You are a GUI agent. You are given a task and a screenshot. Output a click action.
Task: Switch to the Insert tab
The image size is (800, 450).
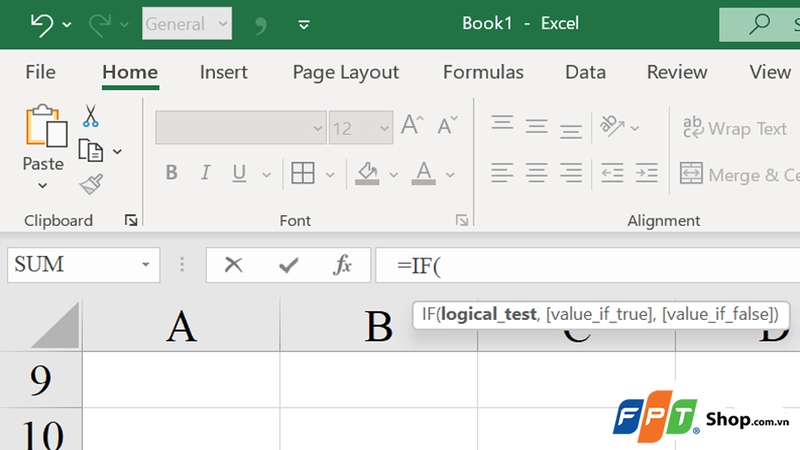tap(223, 72)
